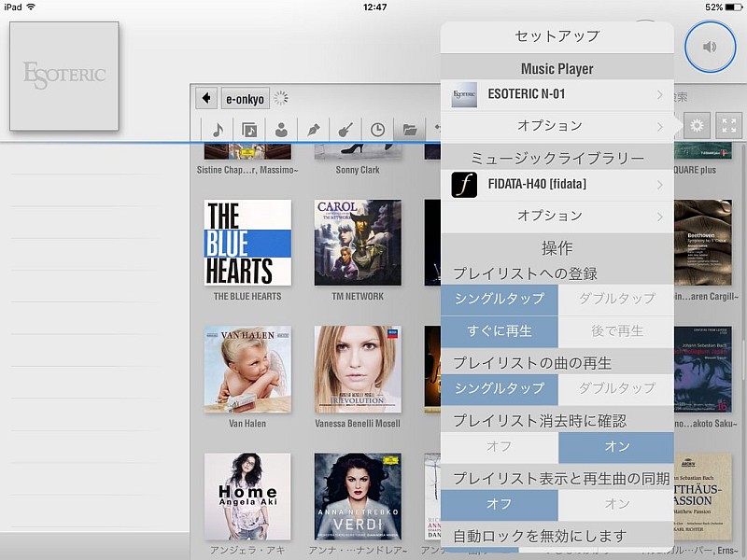Screen dimensions: 747x560
Task: Click the Sistine Chap...r, Massimo~ label
Action: tap(247, 170)
